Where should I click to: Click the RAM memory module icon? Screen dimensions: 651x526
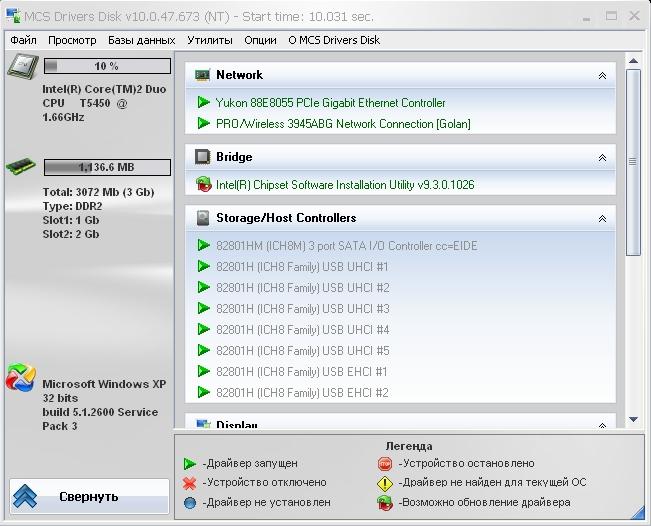point(22,168)
